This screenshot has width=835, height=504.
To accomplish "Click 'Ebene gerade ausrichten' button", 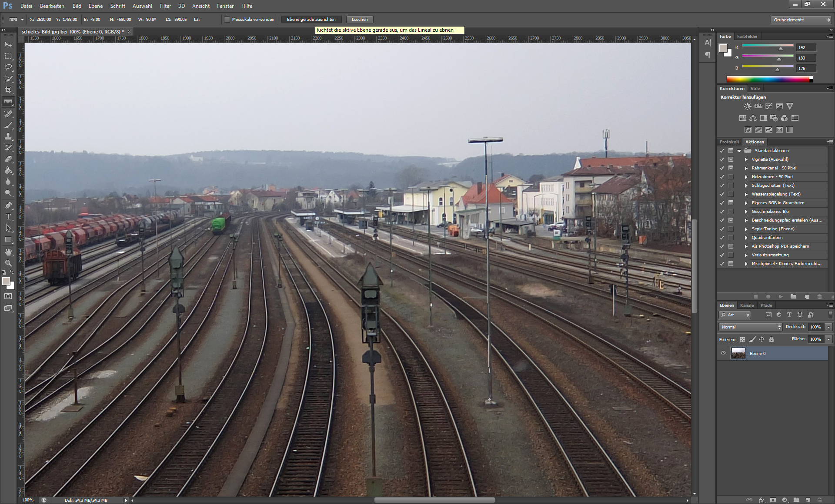I will (311, 20).
